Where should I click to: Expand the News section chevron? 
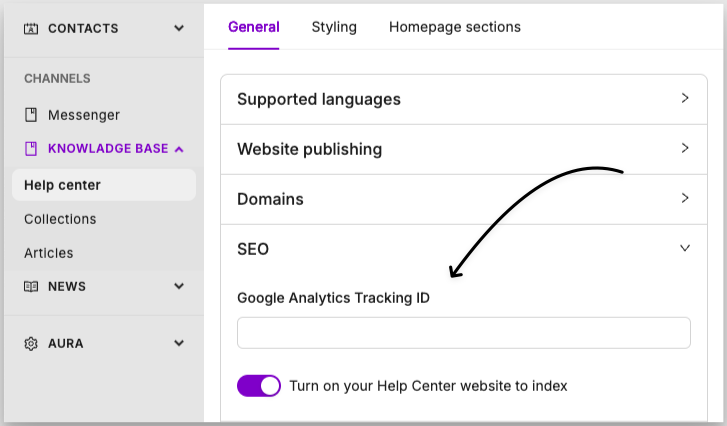[x=179, y=286]
